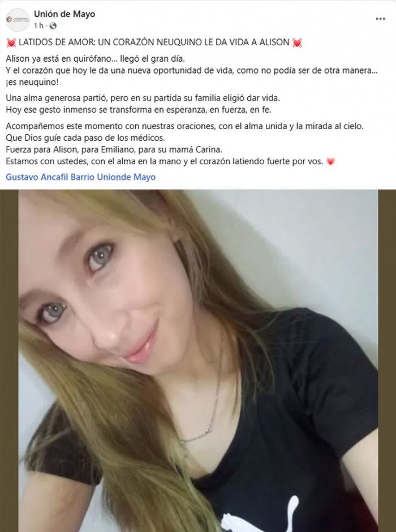Click the line 'Fuerza para Alison, para Emiliano'

click(114, 149)
